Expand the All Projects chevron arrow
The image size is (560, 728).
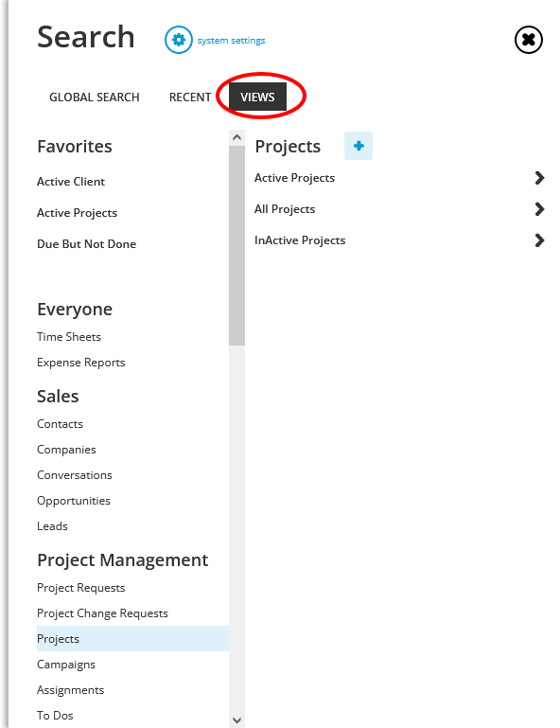tap(539, 209)
